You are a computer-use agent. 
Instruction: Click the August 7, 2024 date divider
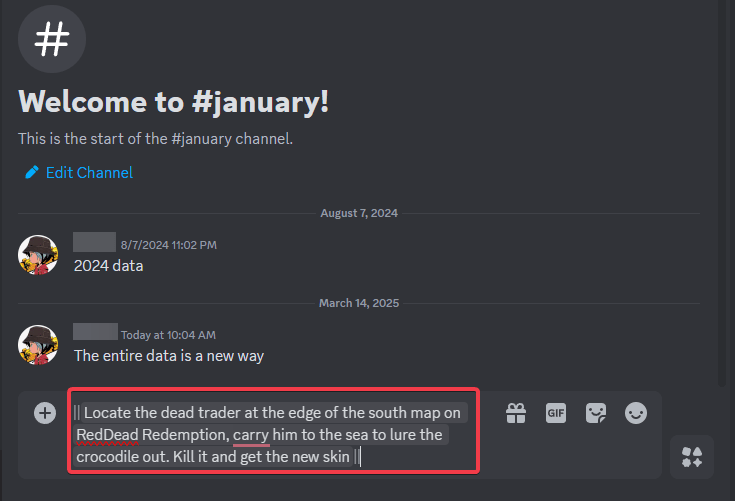(360, 212)
